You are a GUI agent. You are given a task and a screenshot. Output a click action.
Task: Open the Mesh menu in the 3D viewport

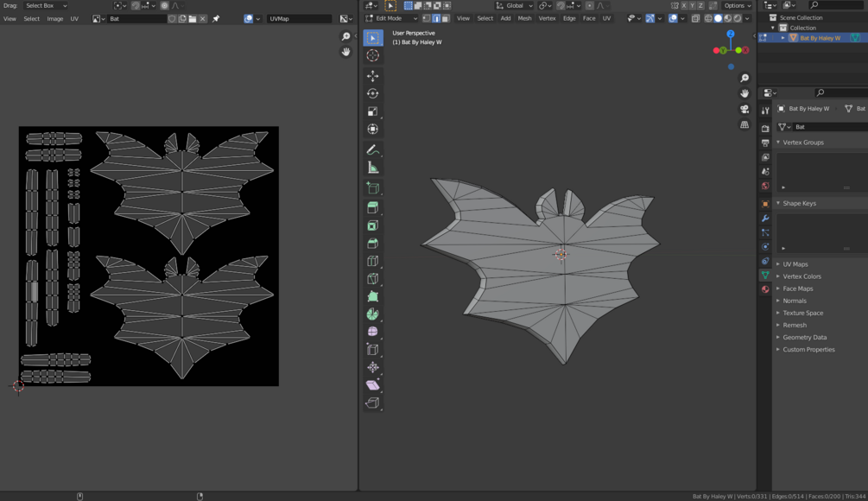point(524,18)
